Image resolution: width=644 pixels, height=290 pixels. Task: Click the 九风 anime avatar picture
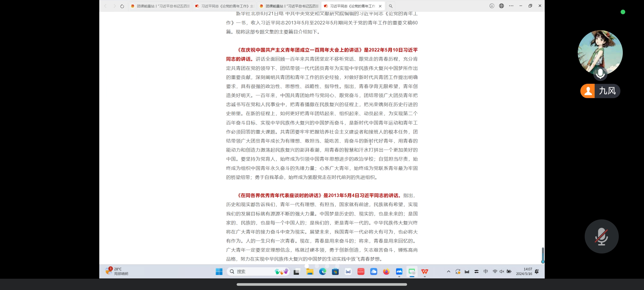coord(600,52)
